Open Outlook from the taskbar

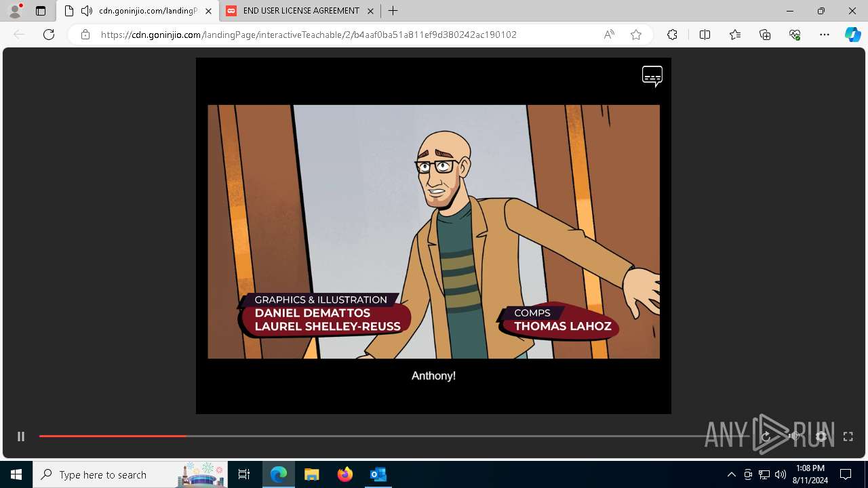(378, 474)
